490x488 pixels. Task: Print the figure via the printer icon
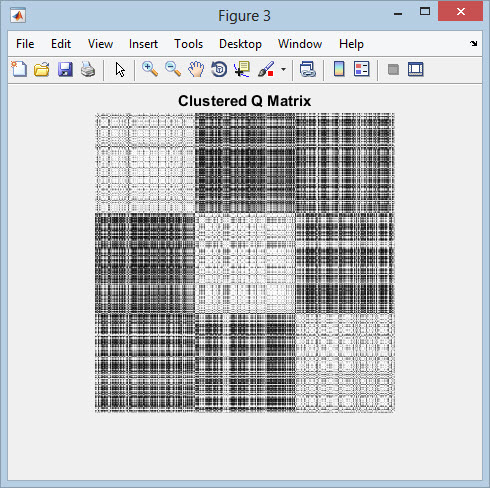coord(88,70)
